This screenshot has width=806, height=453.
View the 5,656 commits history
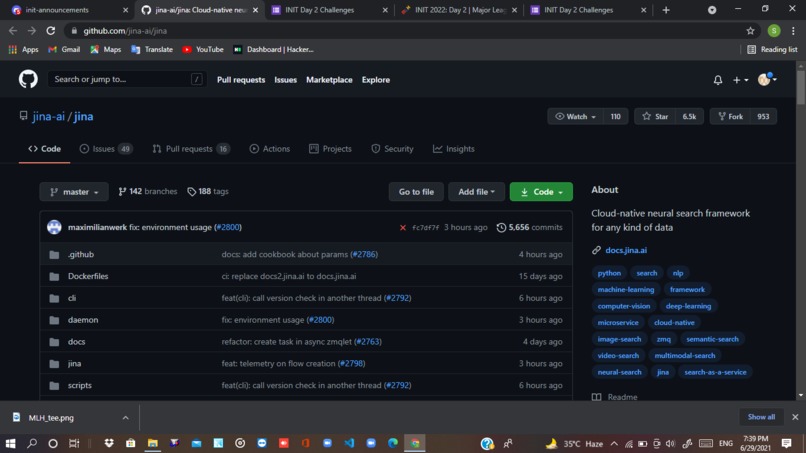pos(529,227)
